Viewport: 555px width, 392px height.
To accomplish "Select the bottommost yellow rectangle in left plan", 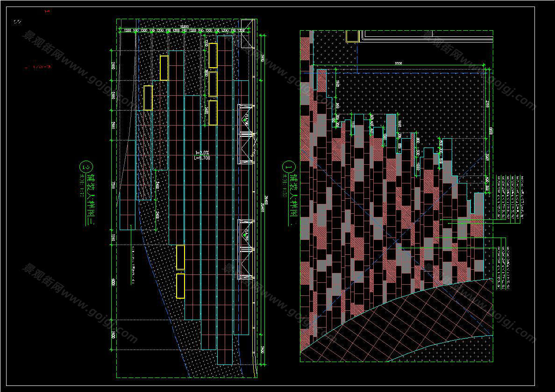I will (x=180, y=286).
